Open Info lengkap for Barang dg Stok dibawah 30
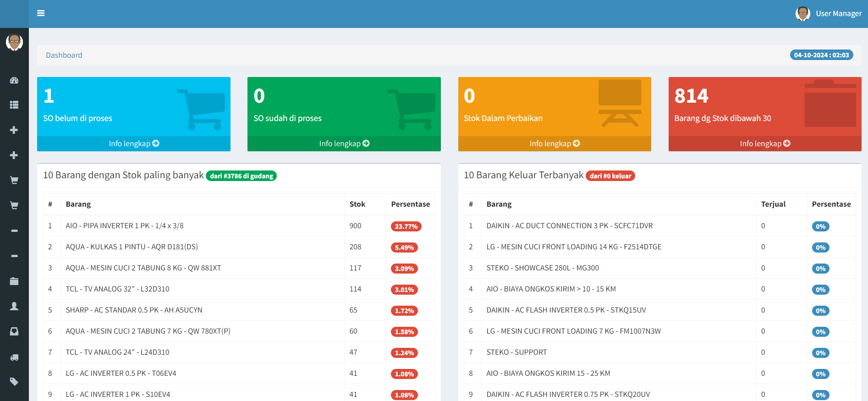The image size is (868, 401). [765, 143]
